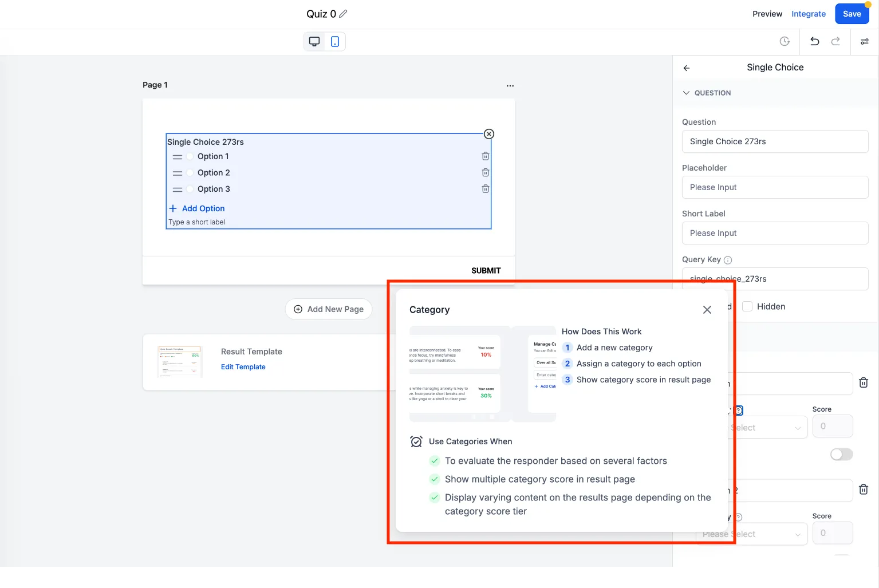Click the Query Key input field

pos(775,279)
